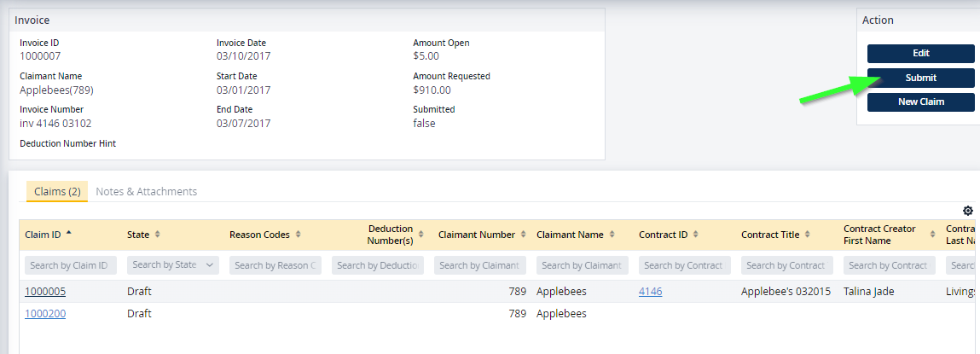Click the Edit button

[x=920, y=53]
